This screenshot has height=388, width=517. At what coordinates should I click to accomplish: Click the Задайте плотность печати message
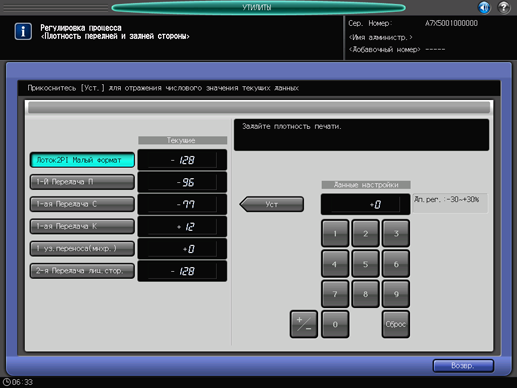tap(292, 126)
